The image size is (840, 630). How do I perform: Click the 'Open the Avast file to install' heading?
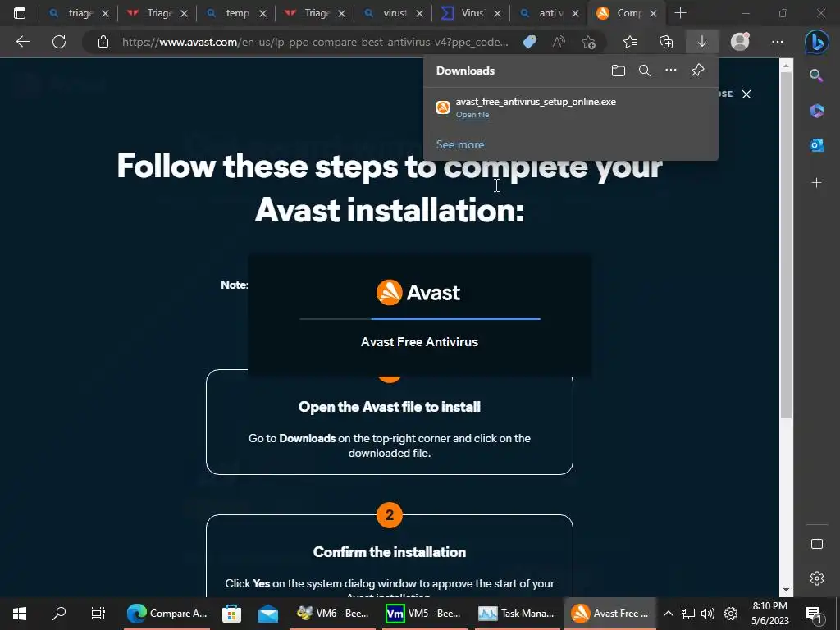[390, 407]
